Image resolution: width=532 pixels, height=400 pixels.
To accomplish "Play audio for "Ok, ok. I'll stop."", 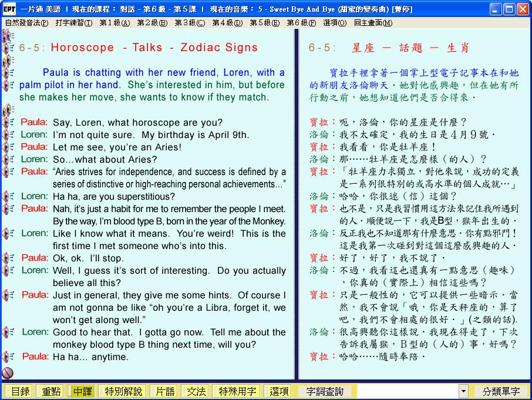I will [8, 258].
